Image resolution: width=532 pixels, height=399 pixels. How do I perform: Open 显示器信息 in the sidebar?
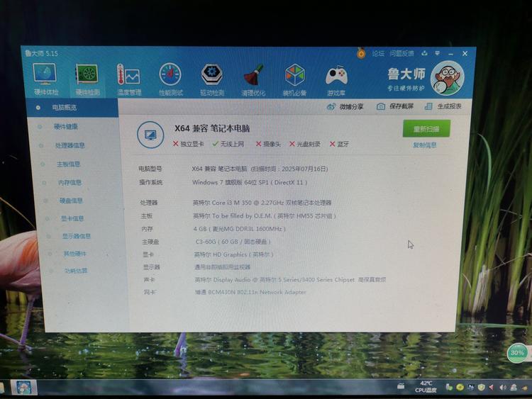77,236
